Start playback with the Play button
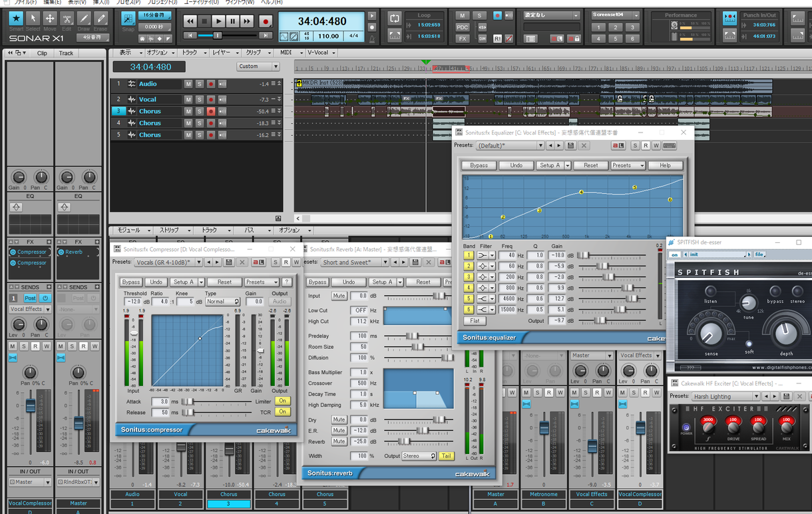812x514 pixels. coord(219,21)
